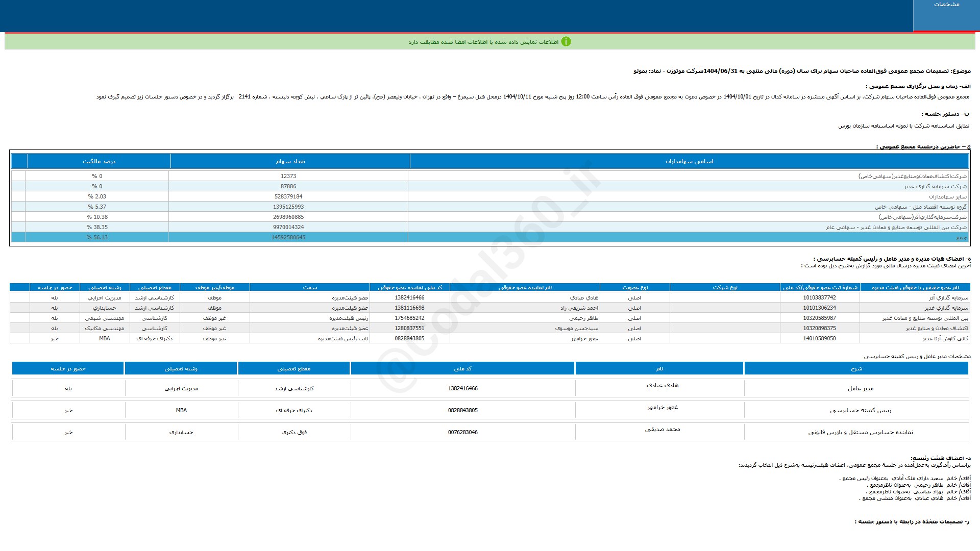Click the تعداد سهام column header
Screen dimensions: 980x551
coord(290,161)
